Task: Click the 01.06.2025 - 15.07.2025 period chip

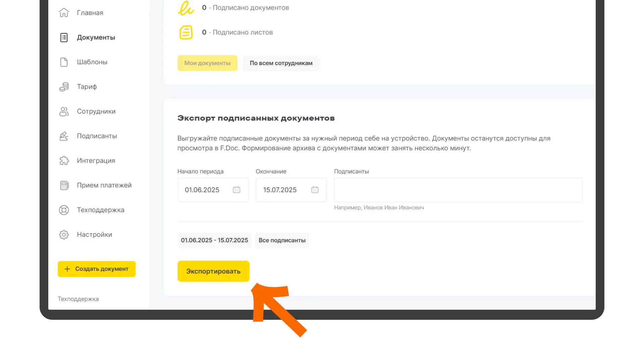Action: click(214, 240)
